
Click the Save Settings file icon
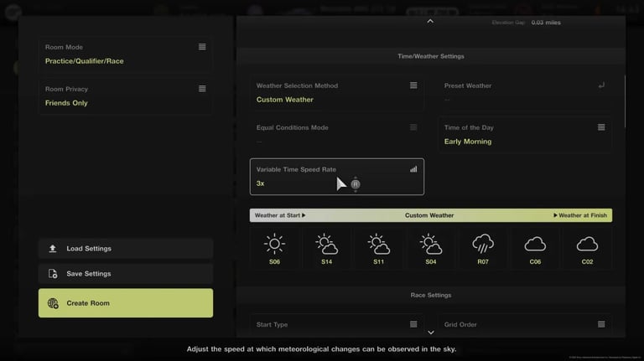tap(53, 274)
